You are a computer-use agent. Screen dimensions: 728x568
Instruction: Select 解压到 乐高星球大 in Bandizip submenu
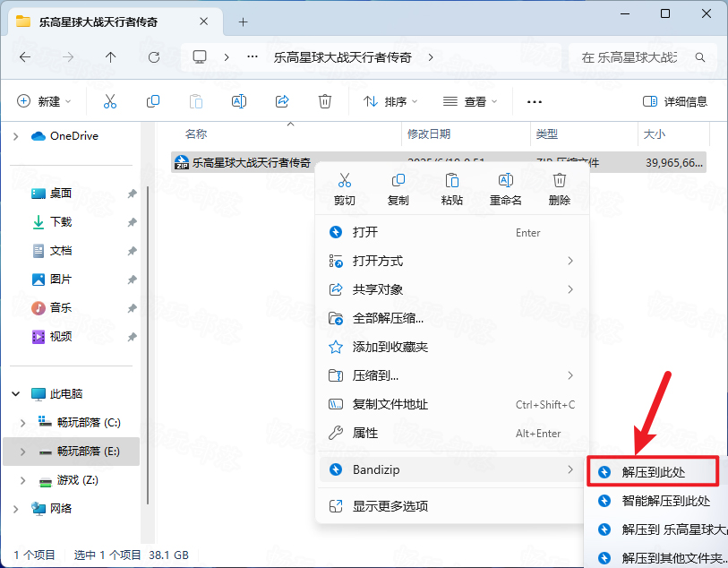pyautogui.click(x=657, y=529)
